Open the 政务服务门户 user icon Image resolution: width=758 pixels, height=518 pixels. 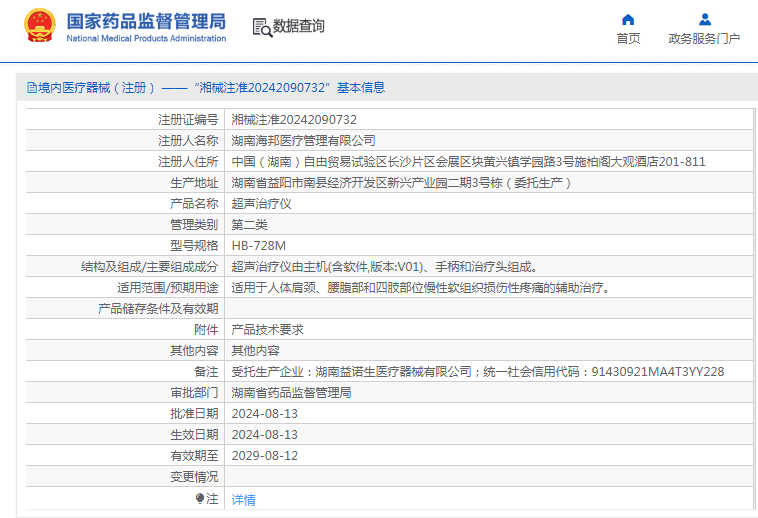[705, 19]
